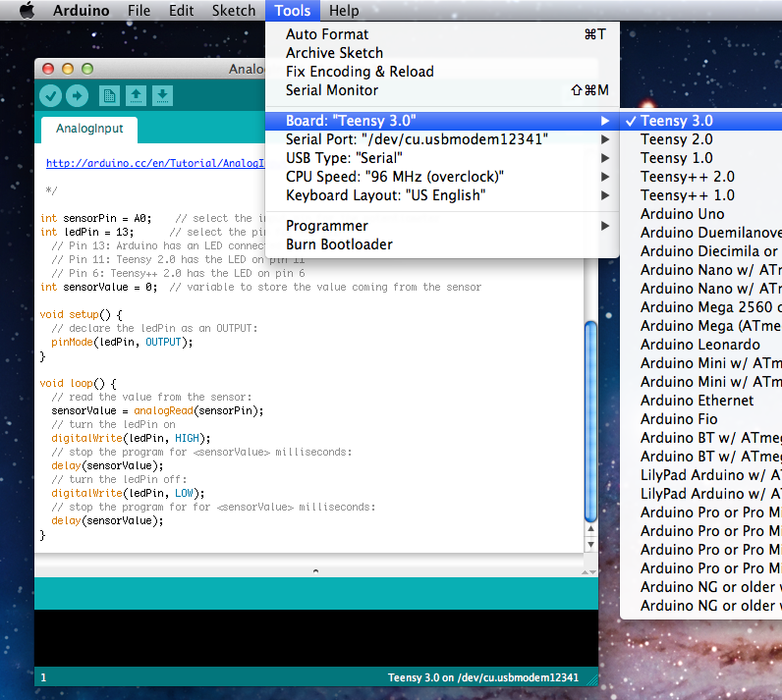Click the 'int ledPin = 13;' code line

click(x=86, y=232)
